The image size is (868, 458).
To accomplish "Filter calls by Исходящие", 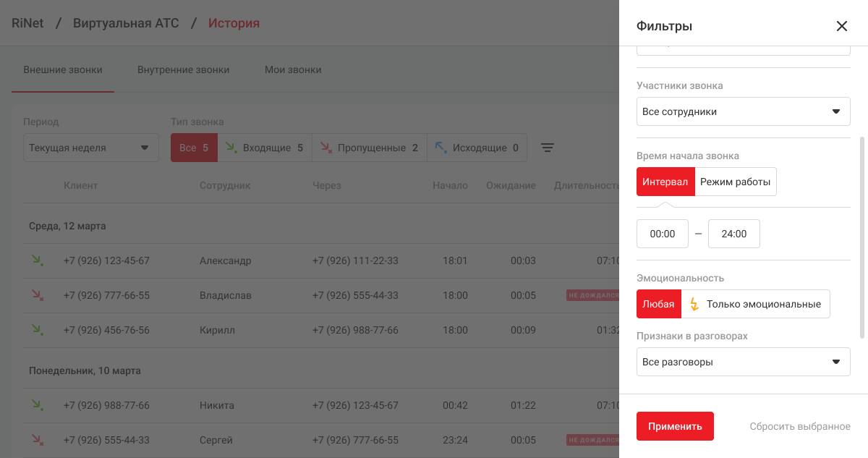I will [x=477, y=148].
